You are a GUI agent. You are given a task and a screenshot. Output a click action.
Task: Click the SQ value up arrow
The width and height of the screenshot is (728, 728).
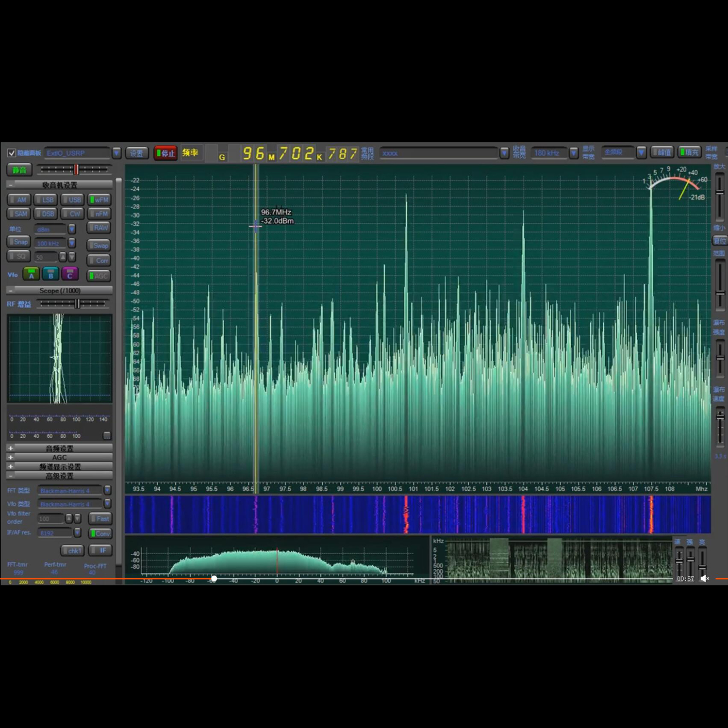pos(63,257)
